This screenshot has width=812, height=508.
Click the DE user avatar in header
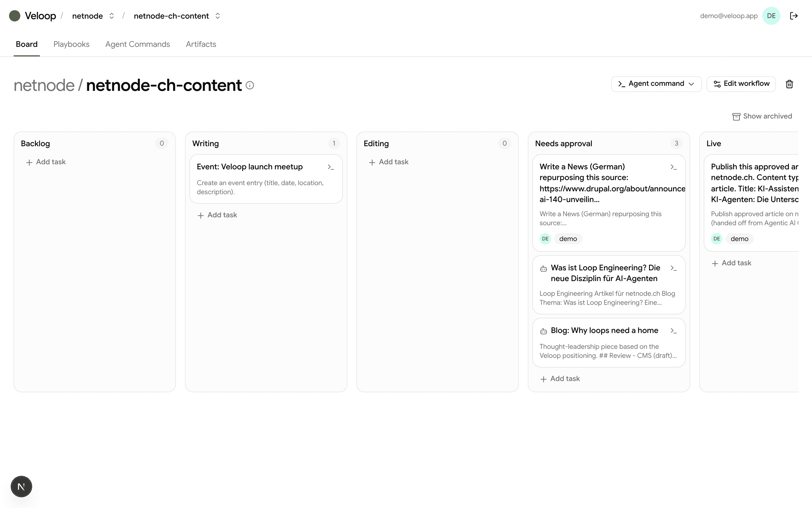(771, 16)
